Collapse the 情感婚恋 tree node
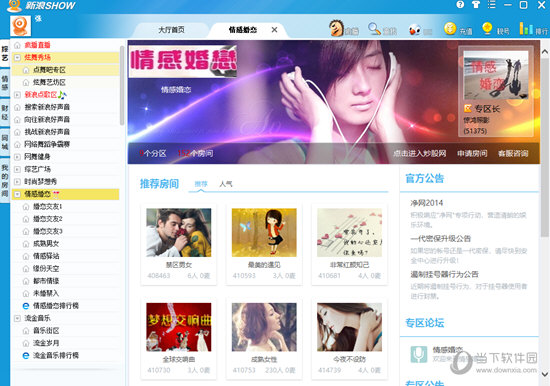This screenshot has width=550, height=386. (17, 194)
